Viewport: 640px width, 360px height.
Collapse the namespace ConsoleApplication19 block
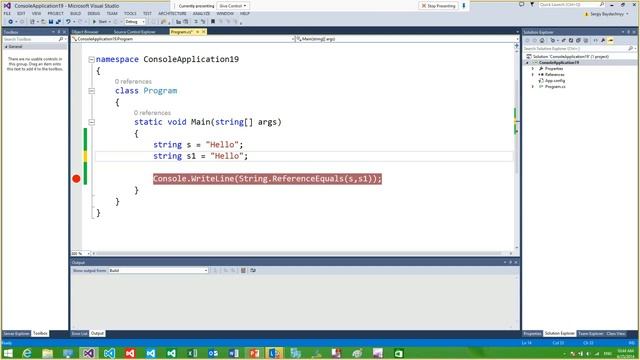click(x=91, y=60)
